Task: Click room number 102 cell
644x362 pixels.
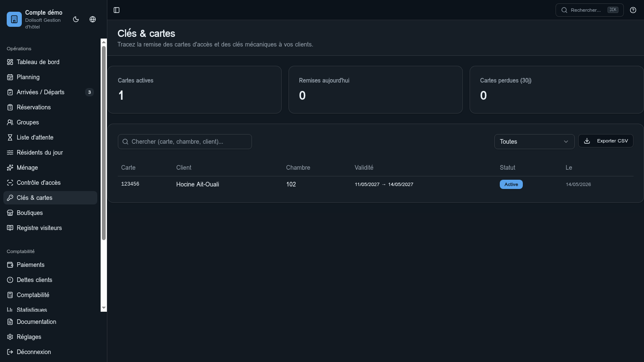Action: click(291, 184)
